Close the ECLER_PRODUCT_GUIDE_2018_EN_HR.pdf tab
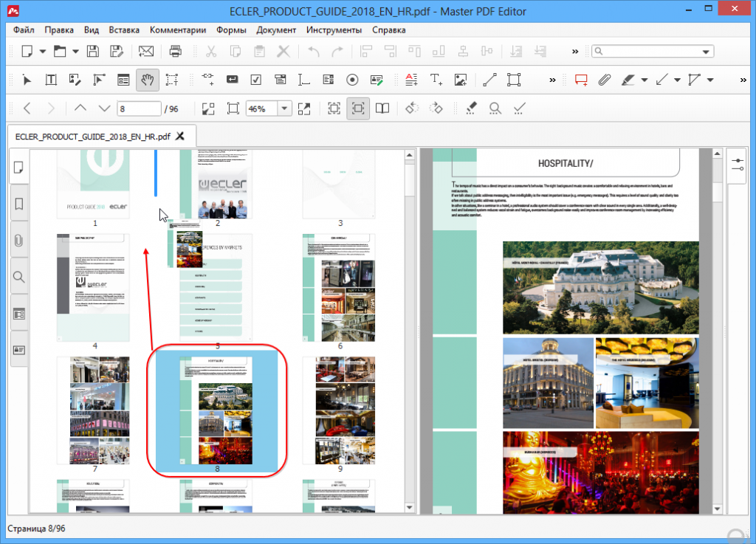This screenshot has height=544, width=756. pos(180,136)
